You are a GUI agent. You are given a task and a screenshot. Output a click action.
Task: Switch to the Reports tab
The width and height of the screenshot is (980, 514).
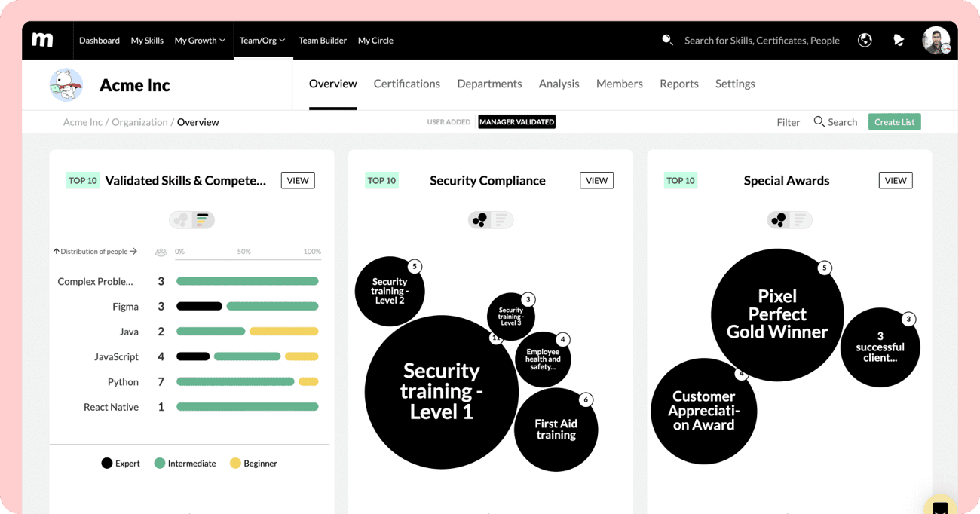(x=678, y=84)
